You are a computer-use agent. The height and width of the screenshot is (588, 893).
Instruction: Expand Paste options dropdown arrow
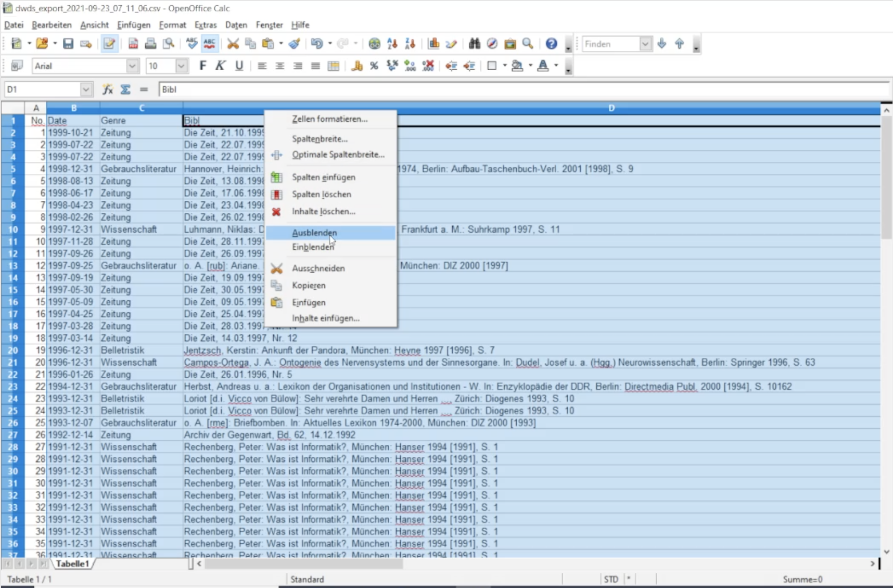281,44
